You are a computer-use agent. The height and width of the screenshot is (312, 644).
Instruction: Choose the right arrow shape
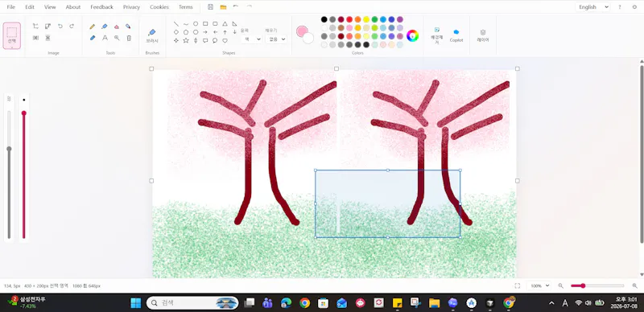(x=205, y=32)
